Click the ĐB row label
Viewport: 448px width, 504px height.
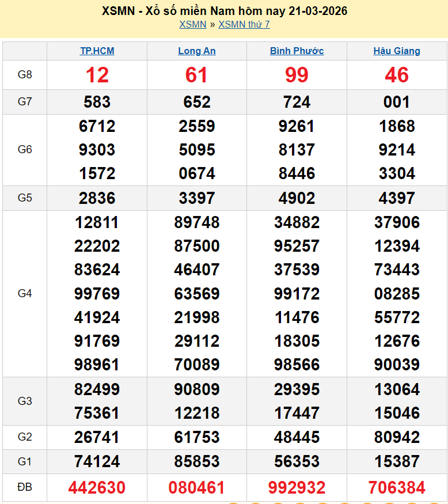click(25, 487)
